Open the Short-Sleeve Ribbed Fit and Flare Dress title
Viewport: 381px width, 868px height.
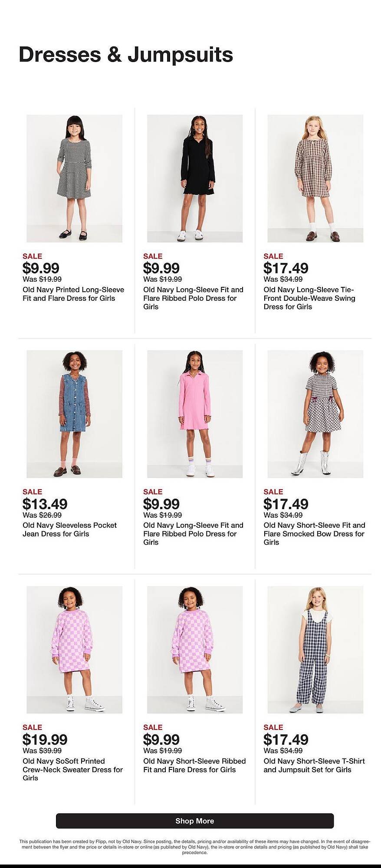click(194, 765)
